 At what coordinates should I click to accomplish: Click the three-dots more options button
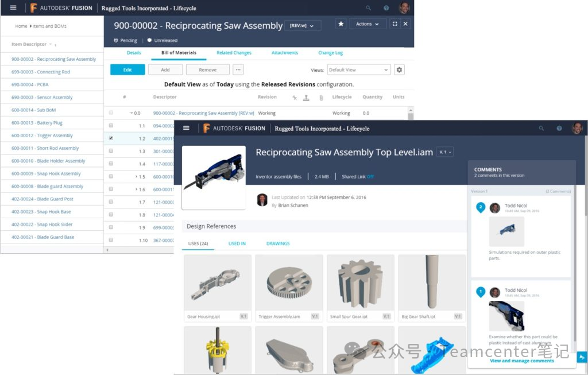pos(238,69)
